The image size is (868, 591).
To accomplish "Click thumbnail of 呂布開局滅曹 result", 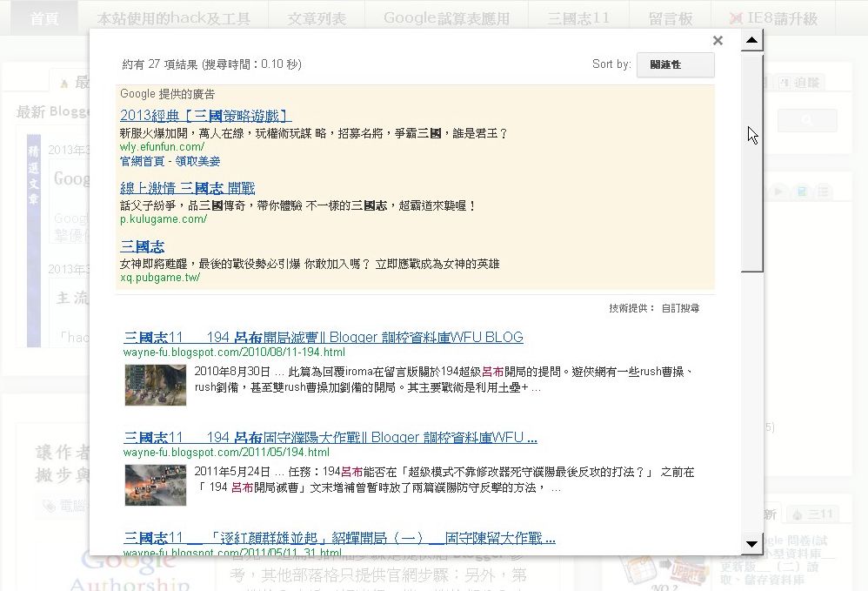I will 156,385.
